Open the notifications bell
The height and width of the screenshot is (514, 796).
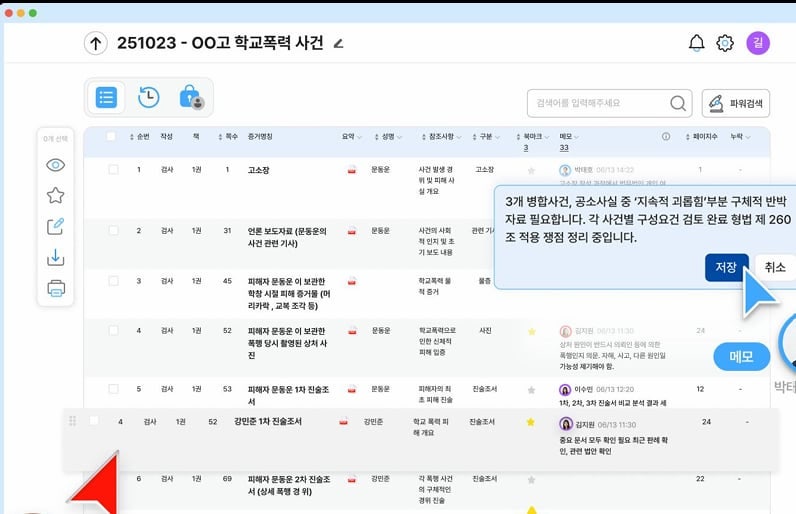pyautogui.click(x=696, y=43)
